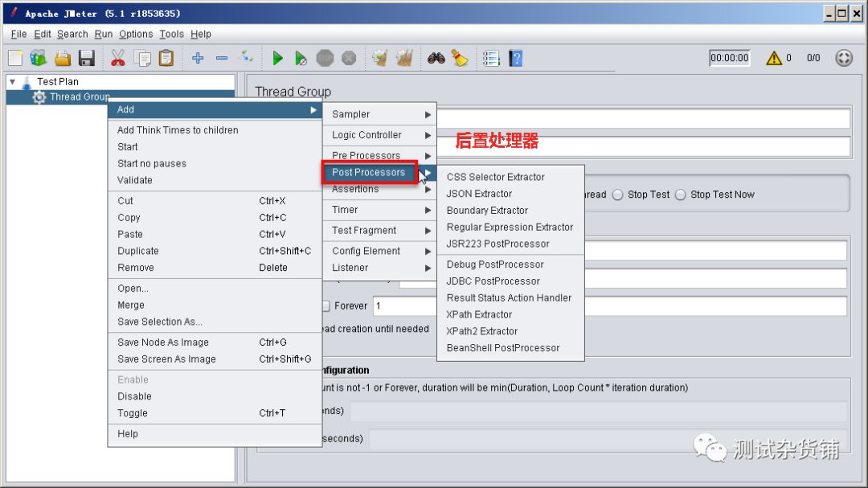Click the Paste clipboard icon
868x488 pixels.
tap(166, 58)
